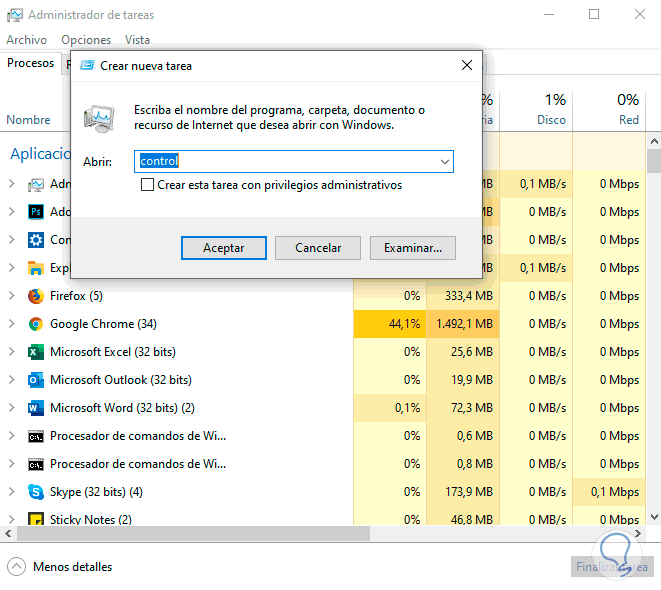Viewport: 661px width, 590px height.
Task: Click the Cancelar button
Action: (318, 248)
